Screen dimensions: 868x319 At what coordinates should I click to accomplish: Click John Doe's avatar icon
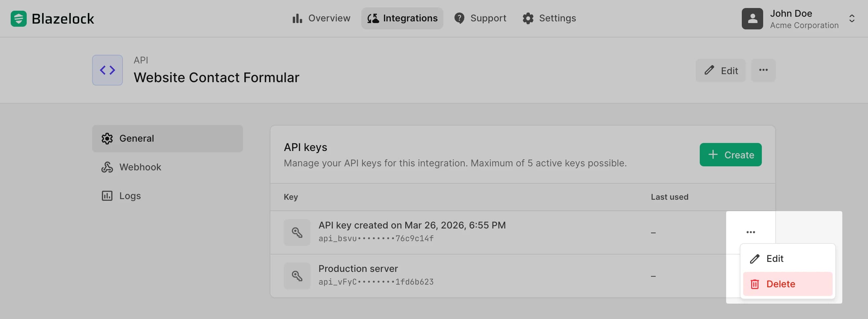point(752,18)
